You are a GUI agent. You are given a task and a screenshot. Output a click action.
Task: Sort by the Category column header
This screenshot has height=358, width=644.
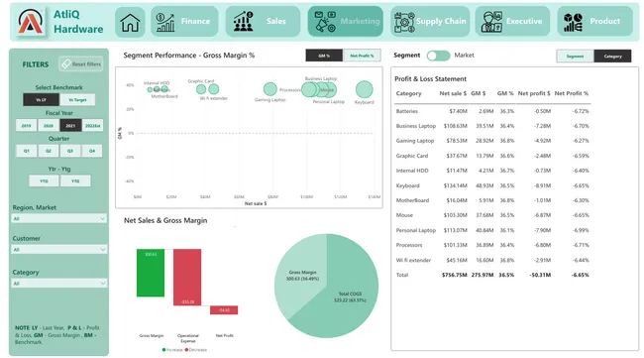[x=408, y=93]
